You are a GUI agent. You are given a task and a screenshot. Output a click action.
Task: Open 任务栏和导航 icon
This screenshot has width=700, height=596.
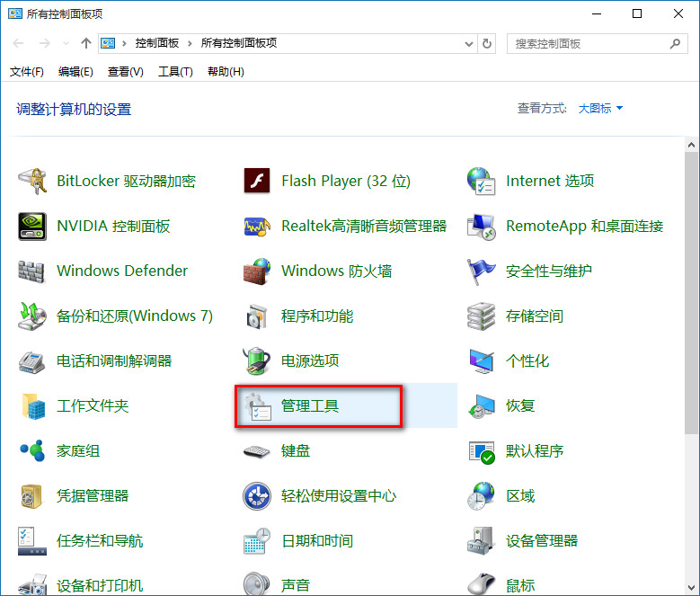[x=32, y=541]
